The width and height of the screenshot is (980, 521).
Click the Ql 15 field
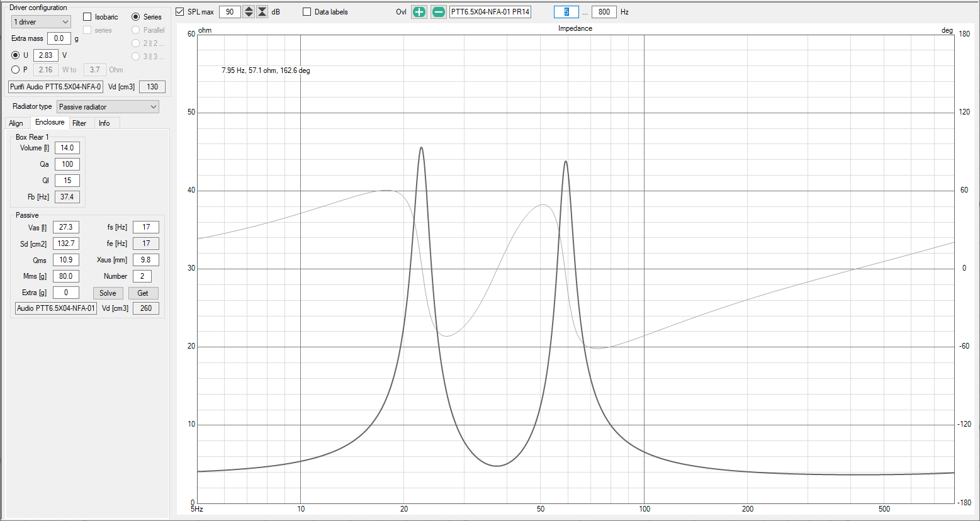tap(67, 181)
